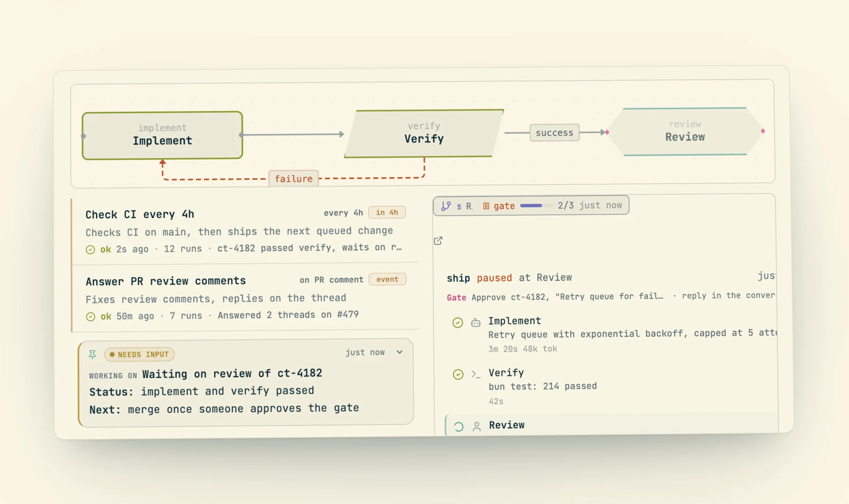Click the in 4h schedule badge
Screen dimensions: 849x504
[387, 213]
